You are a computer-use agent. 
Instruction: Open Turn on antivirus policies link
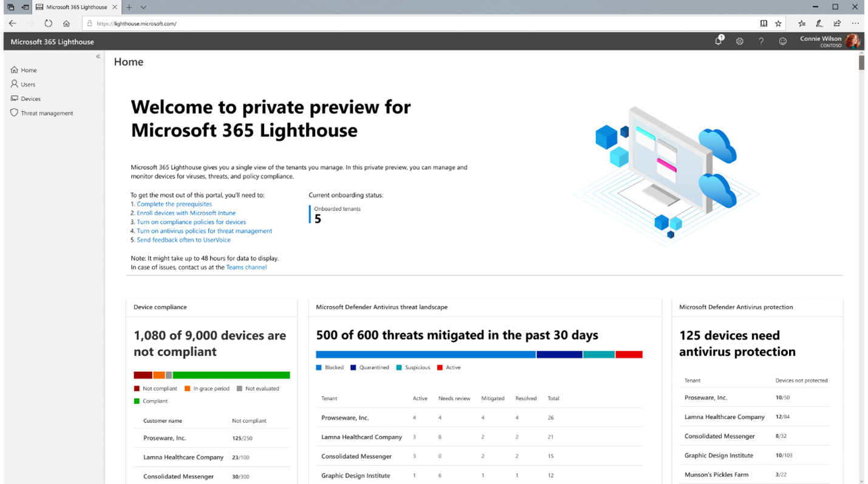click(x=205, y=231)
